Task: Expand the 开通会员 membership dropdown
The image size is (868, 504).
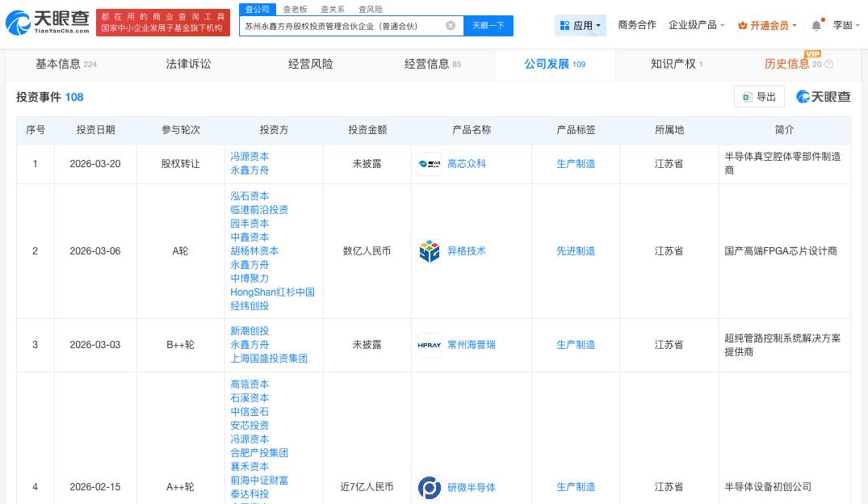Action: click(767, 26)
